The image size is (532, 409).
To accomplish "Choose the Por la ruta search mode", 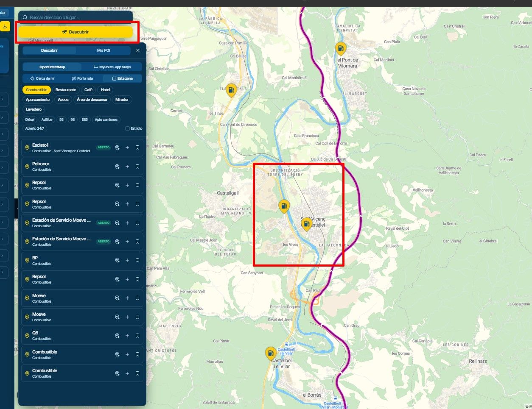I will point(82,78).
